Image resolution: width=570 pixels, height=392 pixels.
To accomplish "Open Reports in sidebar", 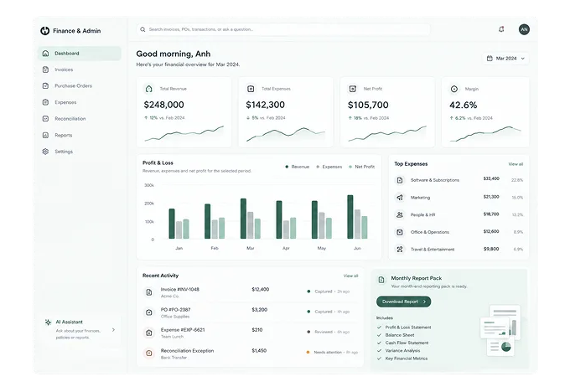I will pos(80,135).
